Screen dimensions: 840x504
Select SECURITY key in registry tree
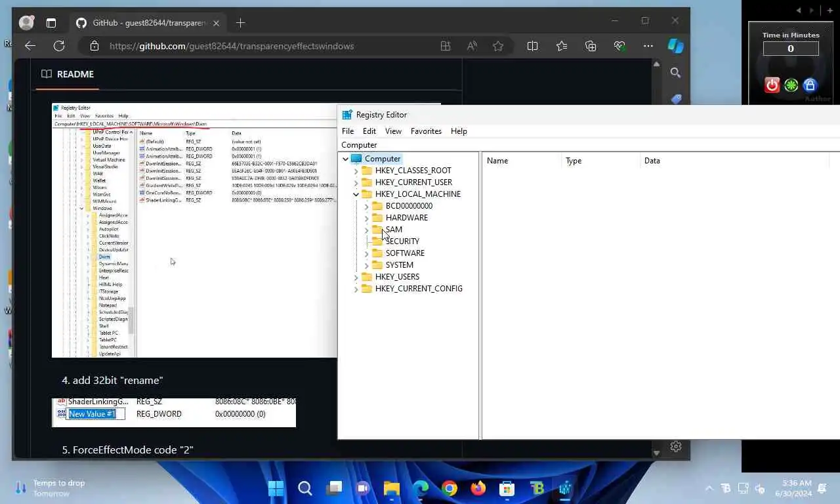(402, 241)
